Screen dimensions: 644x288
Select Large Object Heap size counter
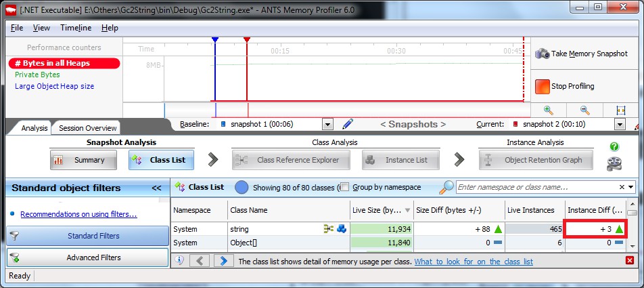coord(54,86)
